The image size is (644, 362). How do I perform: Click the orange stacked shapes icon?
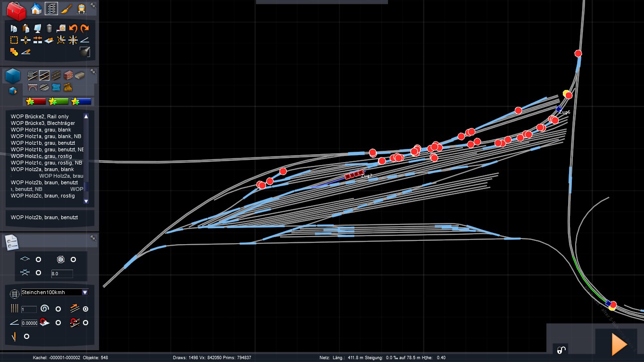point(14,52)
